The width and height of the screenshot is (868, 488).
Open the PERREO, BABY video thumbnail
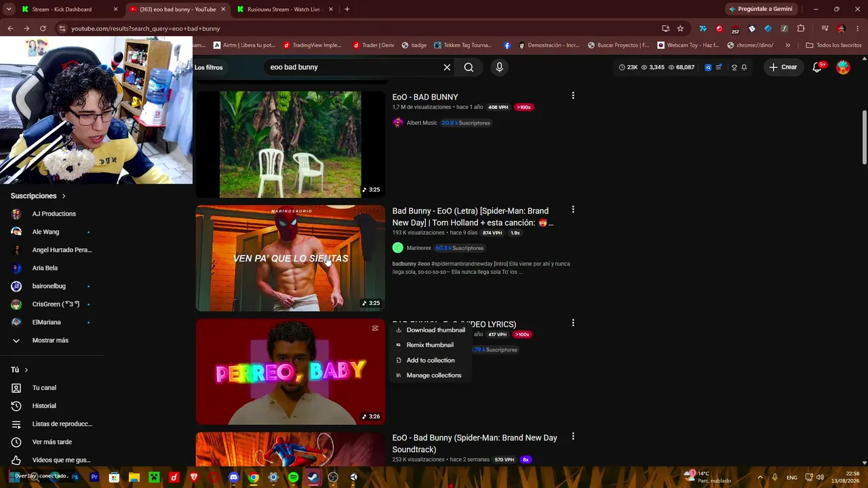[x=290, y=371]
